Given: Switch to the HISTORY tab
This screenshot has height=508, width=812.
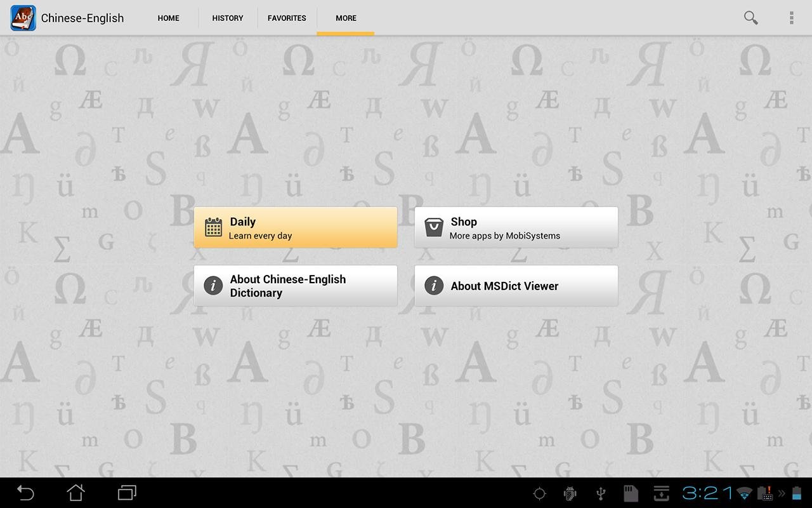Looking at the screenshot, I should [228, 18].
